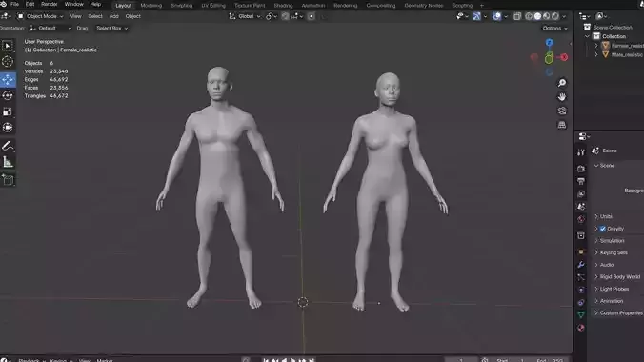Select the Add Cube tool
This screenshot has width=644, height=362.
pos(8,179)
